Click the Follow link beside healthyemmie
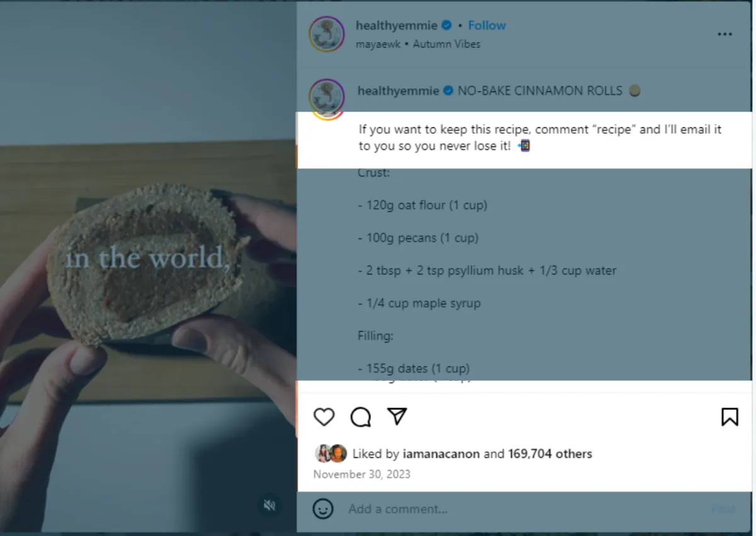Screen dimensions: 756x536 (486, 25)
